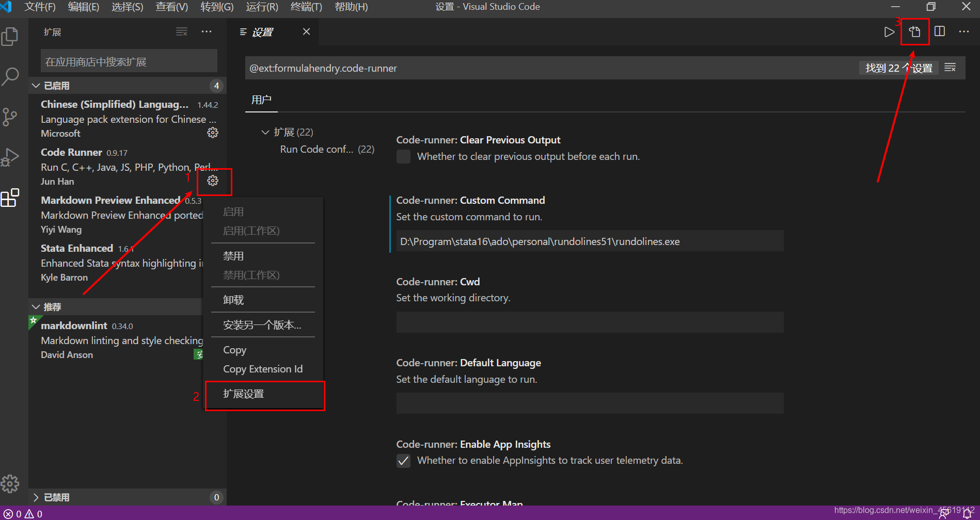
Task: Click the feedback icon in status bar
Action: click(x=944, y=514)
